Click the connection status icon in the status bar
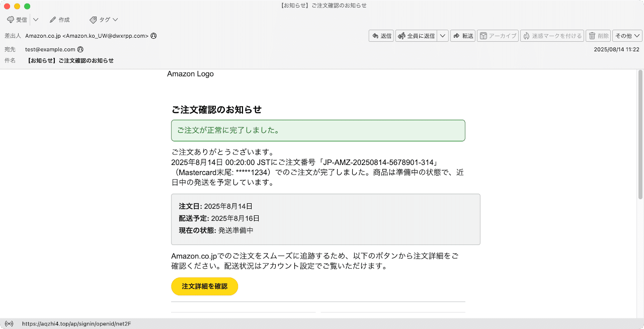 pos(9,323)
